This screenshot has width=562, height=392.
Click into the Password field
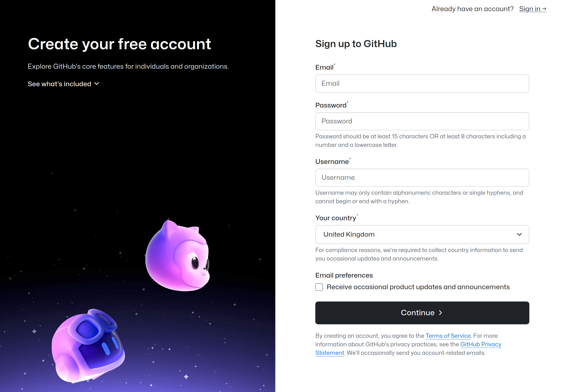422,122
